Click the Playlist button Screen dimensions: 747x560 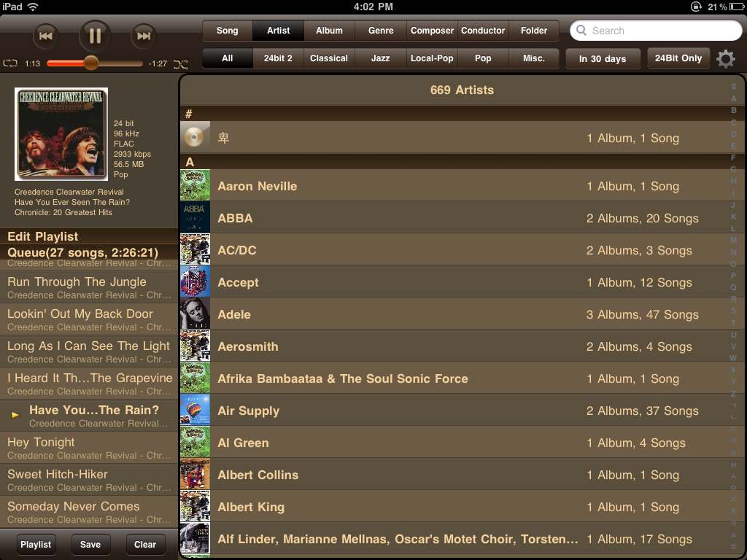[x=36, y=544]
